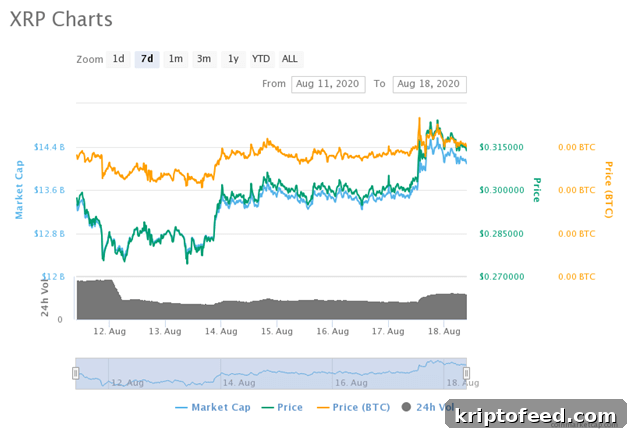Image resolution: width=628 pixels, height=433 pixels.
Task: Click the $0.315000 price label
Action: coord(501,147)
